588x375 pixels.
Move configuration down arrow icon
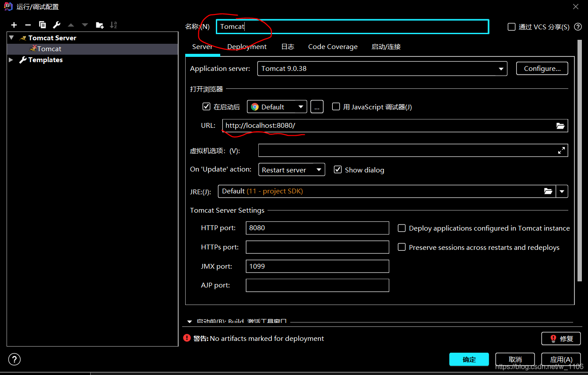click(85, 25)
